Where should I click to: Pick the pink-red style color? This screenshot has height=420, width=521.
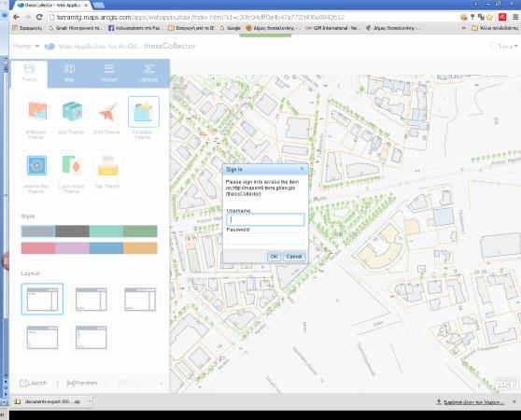click(x=38, y=248)
